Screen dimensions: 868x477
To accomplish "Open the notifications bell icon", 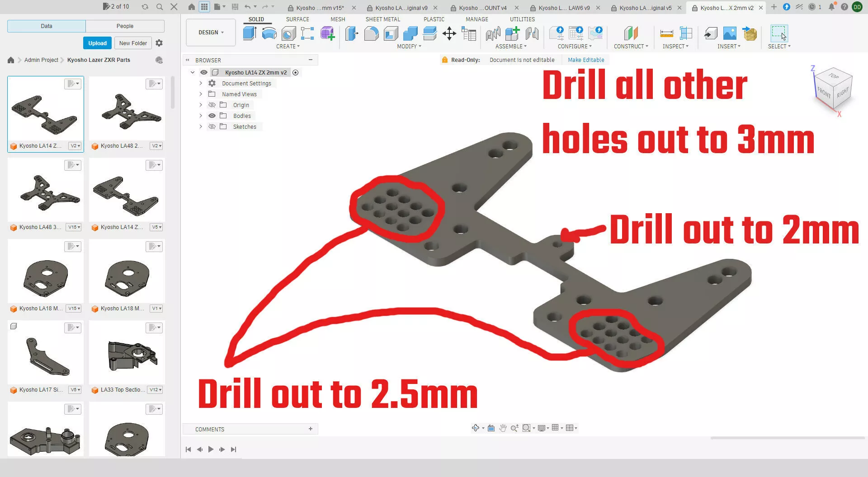I will pos(831,7).
